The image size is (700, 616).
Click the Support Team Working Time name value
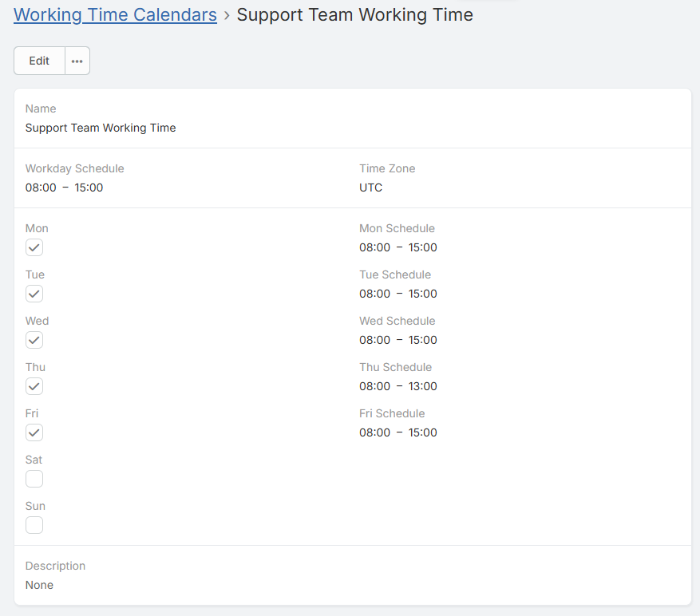(x=101, y=128)
